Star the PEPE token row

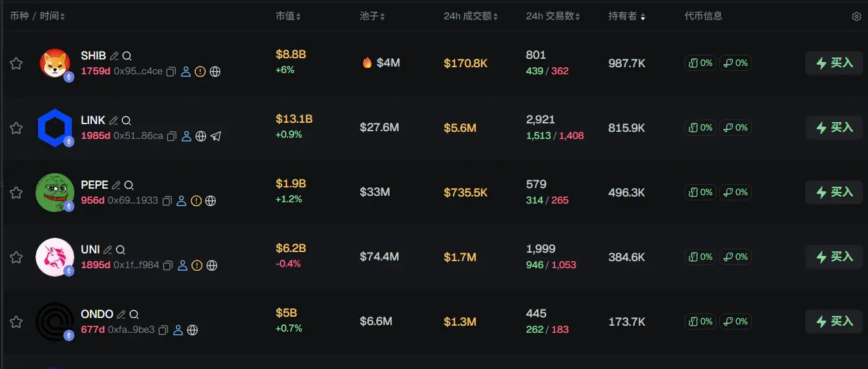click(x=16, y=193)
